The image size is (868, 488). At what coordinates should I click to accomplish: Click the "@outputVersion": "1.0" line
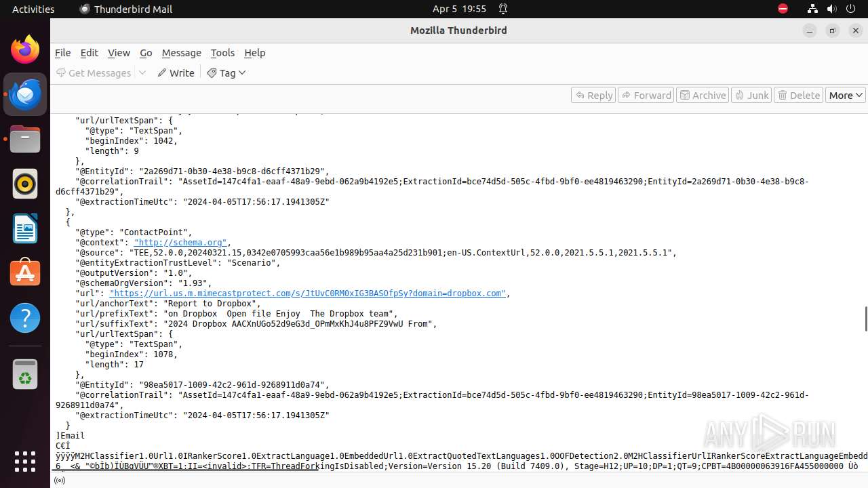tap(134, 272)
